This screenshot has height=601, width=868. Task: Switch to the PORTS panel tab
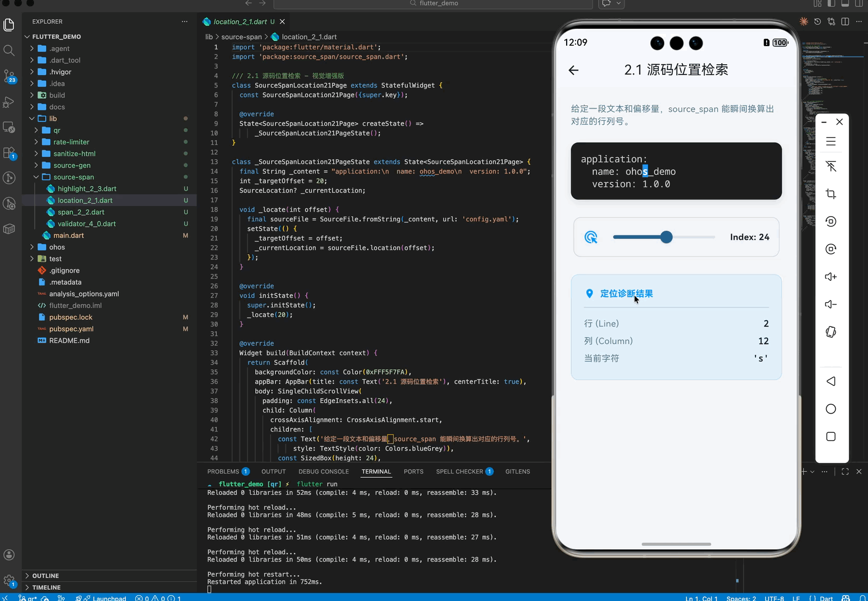point(413,471)
